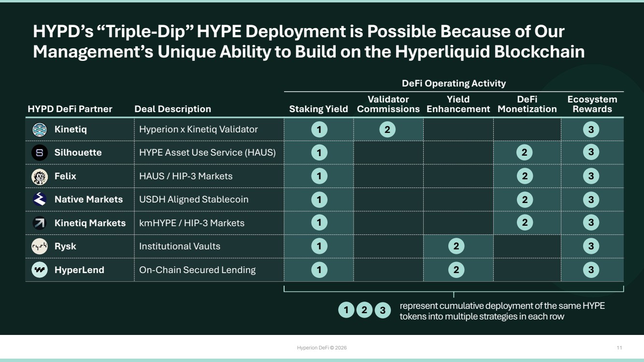Click DeFi Monetization badge 2 for Native Markets
Screen dimensions: 644x362
pyautogui.click(x=525, y=199)
